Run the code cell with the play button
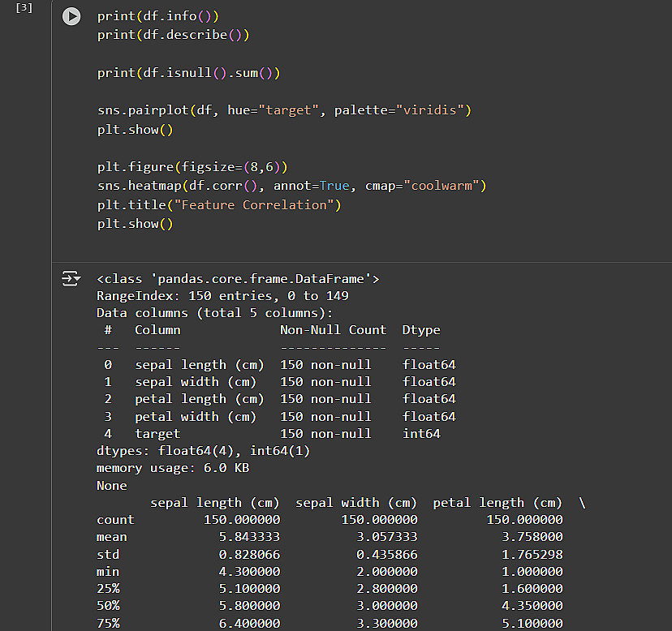Image resolution: width=672 pixels, height=631 pixels. coord(72,16)
